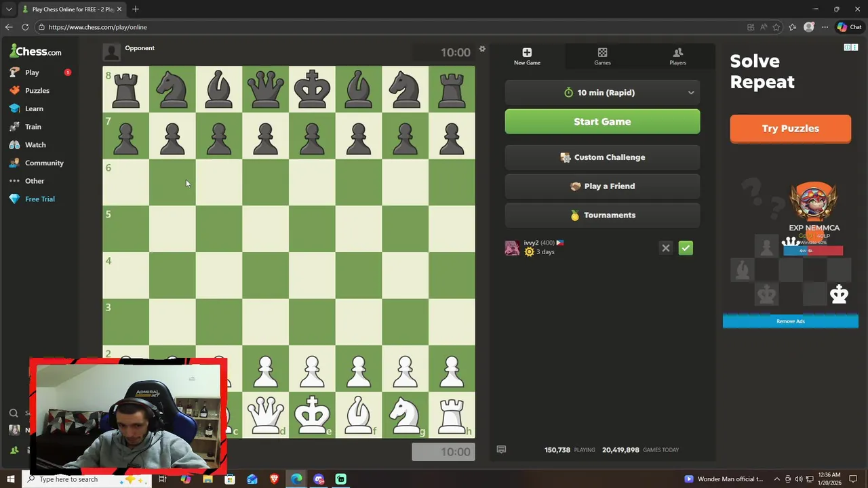This screenshot has height=488, width=868.
Task: Select the white pawn on d2
Action: [266, 369]
